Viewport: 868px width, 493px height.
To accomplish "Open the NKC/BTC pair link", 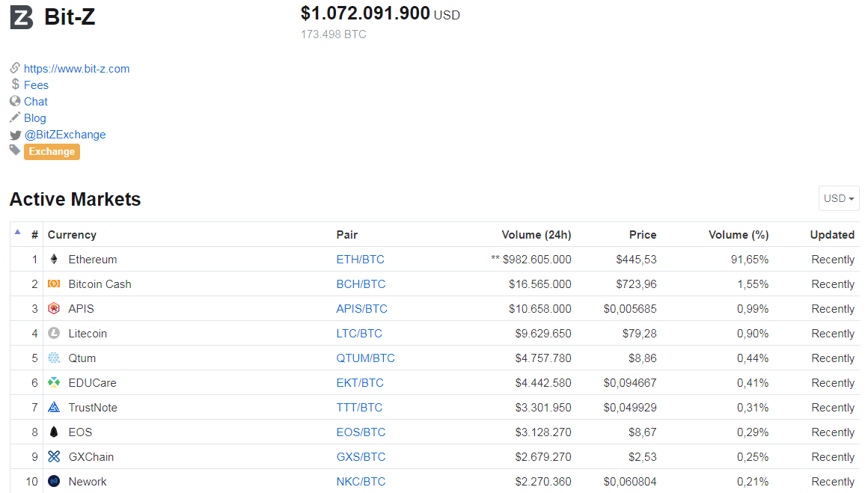I will click(x=361, y=482).
